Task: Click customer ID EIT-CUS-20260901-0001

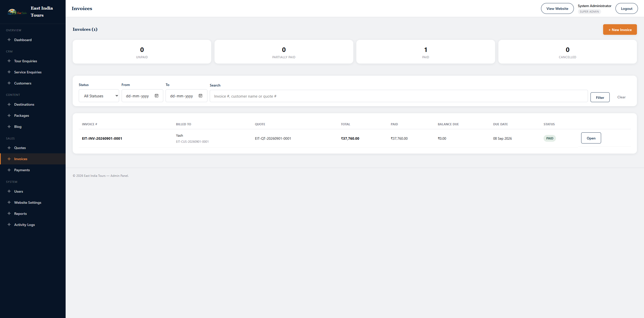Action: [192, 142]
